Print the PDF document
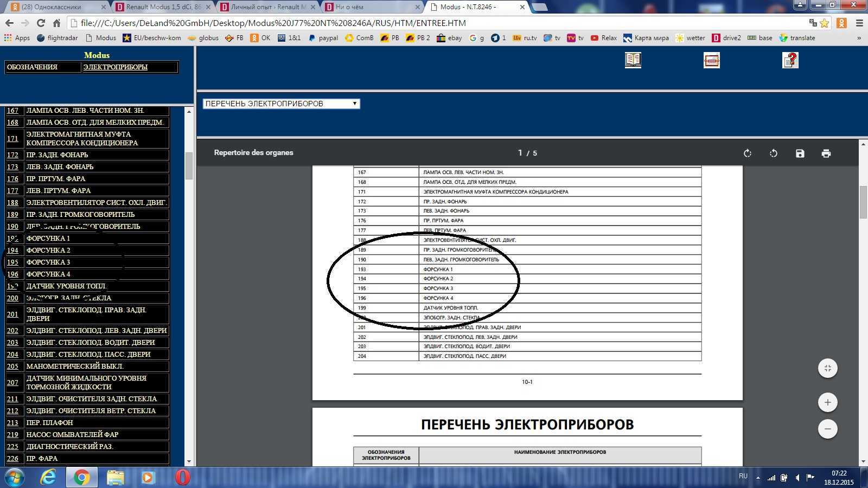 826,153
